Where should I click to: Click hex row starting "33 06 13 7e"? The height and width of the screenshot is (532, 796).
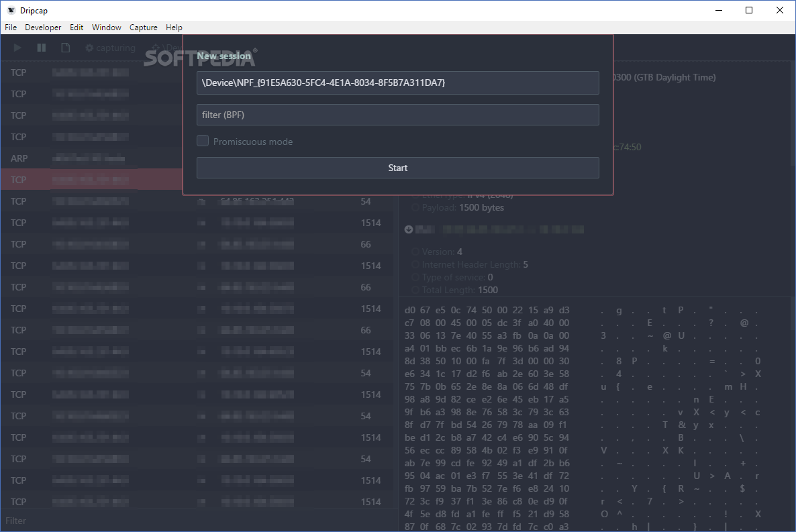(487, 335)
